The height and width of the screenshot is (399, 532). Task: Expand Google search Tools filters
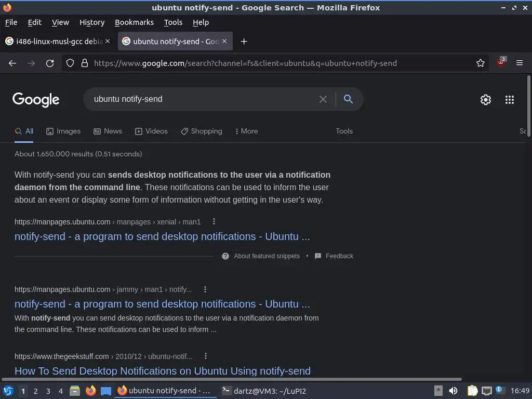[344, 131]
